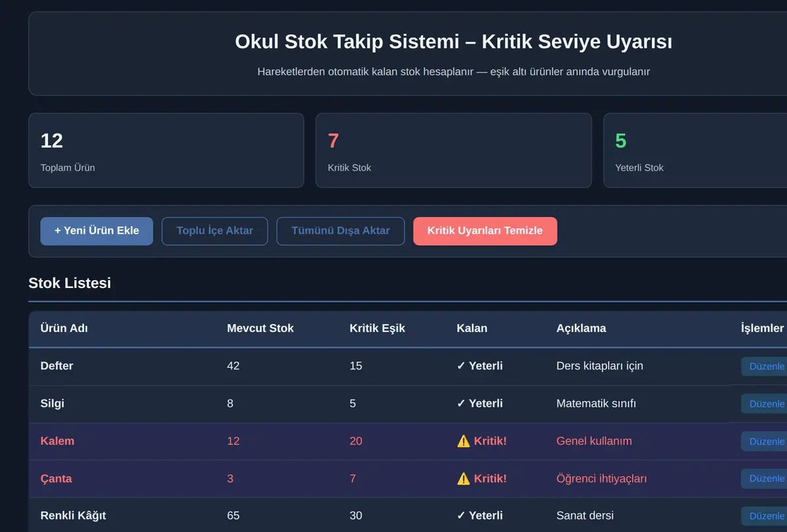This screenshot has height=532, width=787.
Task: Click the 'Genel kullanım' description
Action: point(594,441)
